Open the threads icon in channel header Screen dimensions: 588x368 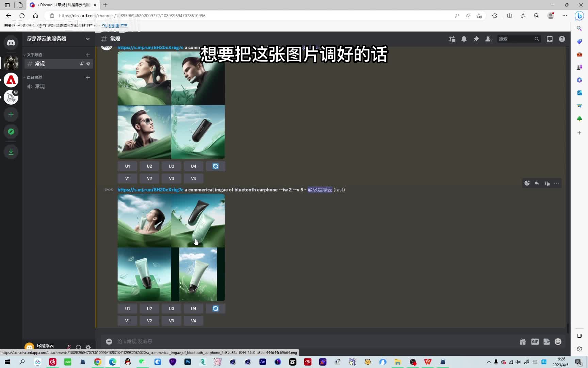tap(452, 39)
